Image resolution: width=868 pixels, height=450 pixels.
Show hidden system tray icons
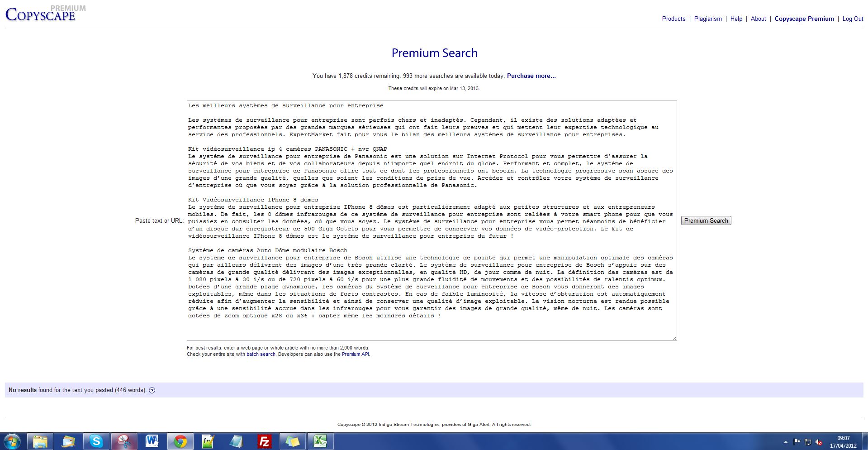point(785,442)
